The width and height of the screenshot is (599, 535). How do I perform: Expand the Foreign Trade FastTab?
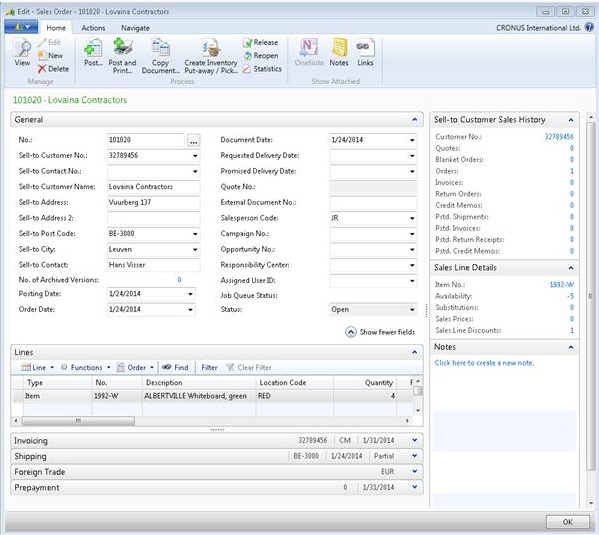(414, 472)
